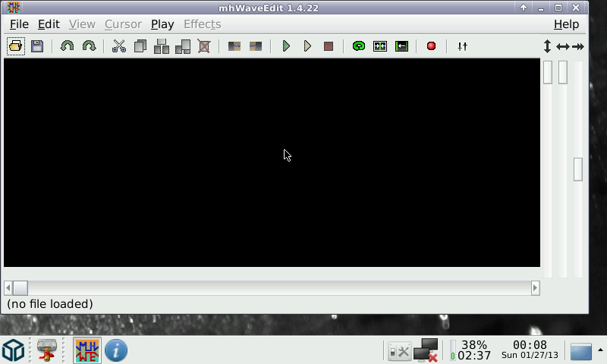Click the Cut scissors icon

point(118,46)
